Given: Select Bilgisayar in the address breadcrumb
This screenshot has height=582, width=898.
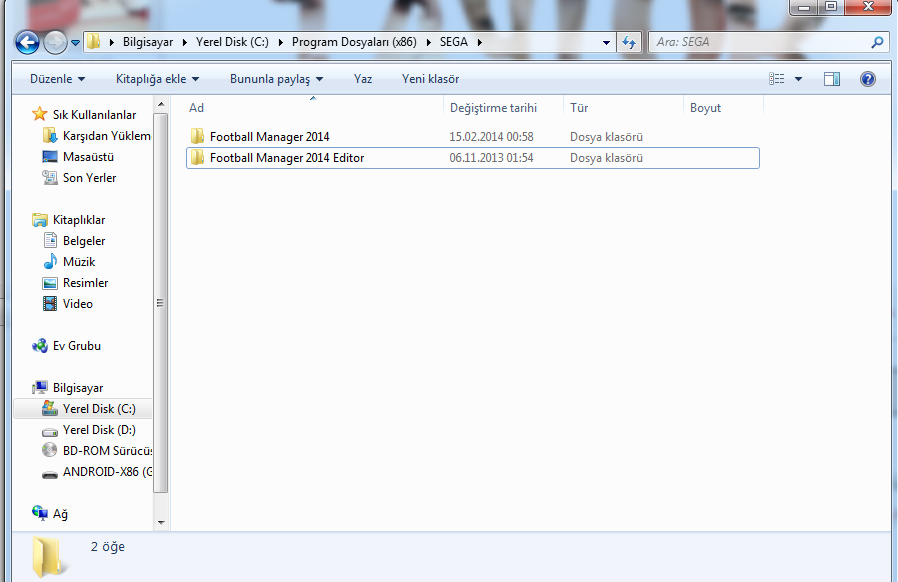Looking at the screenshot, I should click(x=148, y=42).
